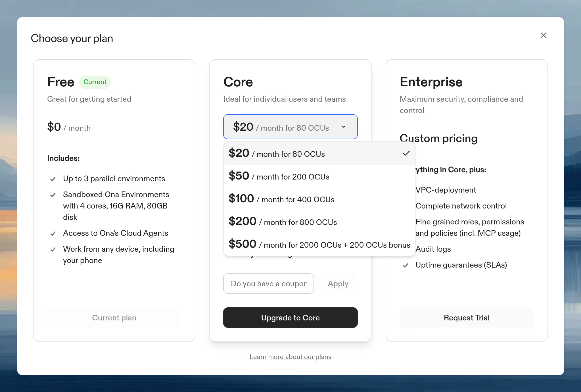Screen dimensions: 581x392
Task: Dismiss the dialog using the X icon
Action: [x=543, y=35]
